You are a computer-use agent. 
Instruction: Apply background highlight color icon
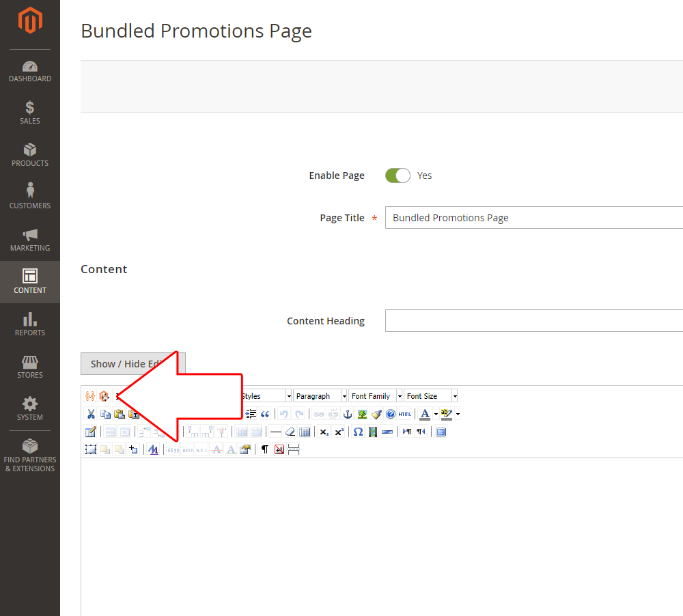[447, 414]
